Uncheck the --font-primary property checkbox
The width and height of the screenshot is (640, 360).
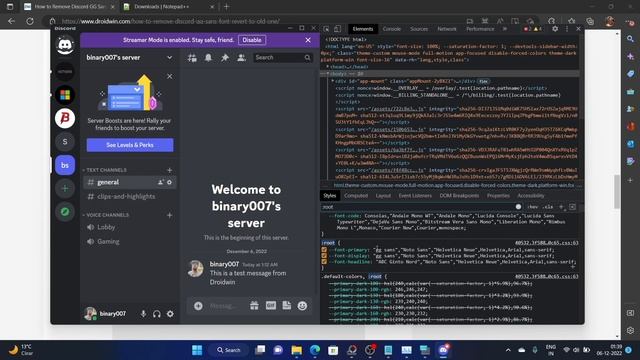point(324,250)
